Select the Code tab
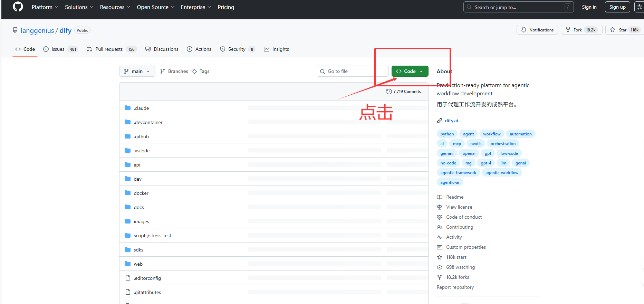This screenshot has height=304, width=644. coord(25,49)
